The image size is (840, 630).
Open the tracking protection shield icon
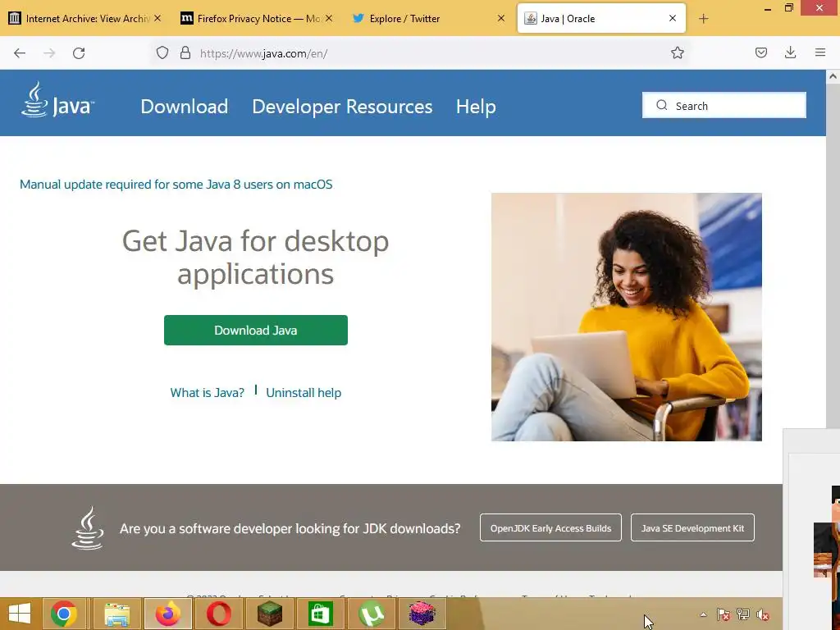pos(162,52)
